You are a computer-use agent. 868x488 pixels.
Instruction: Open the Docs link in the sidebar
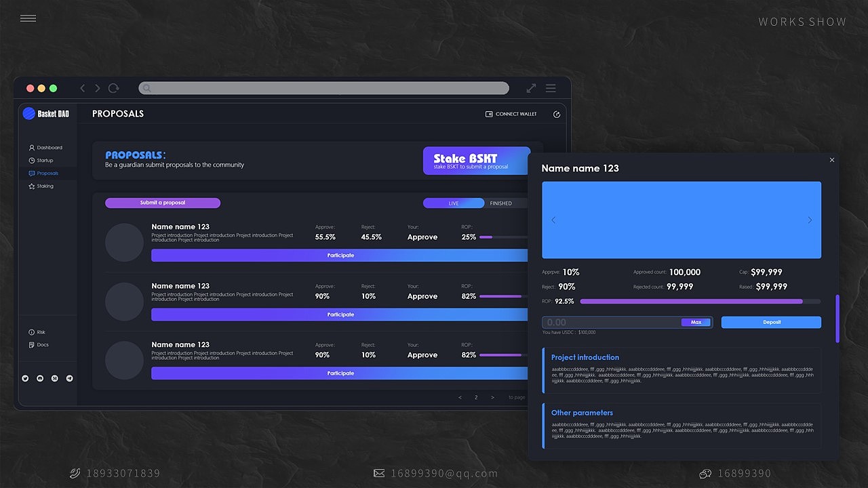pyautogui.click(x=42, y=345)
